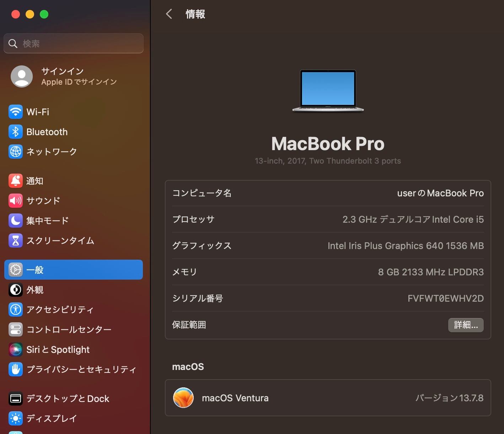The image size is (504, 434).
Task: Open the コントロールセンター icon
Action: (16, 329)
